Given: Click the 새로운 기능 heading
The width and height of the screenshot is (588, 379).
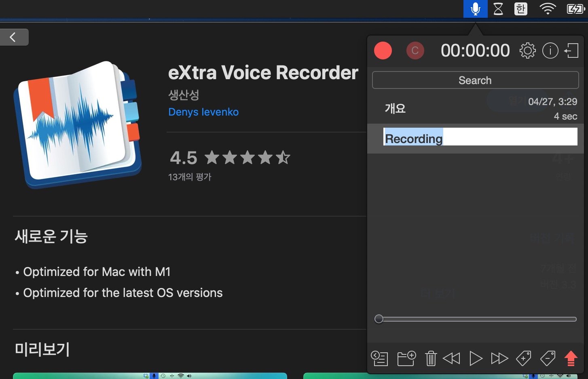Looking at the screenshot, I should pyautogui.click(x=51, y=236).
